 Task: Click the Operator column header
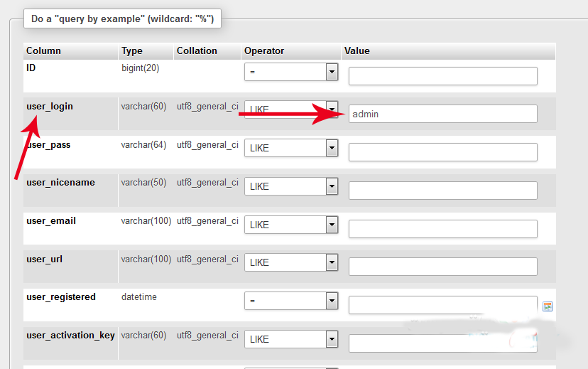264,51
